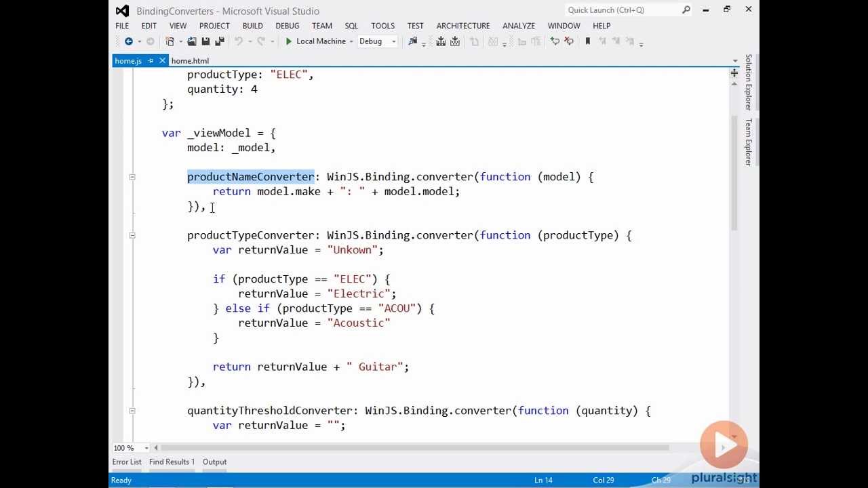This screenshot has height=488, width=868.
Task: Click the highlighted productNameConverter text
Action: tap(251, 177)
